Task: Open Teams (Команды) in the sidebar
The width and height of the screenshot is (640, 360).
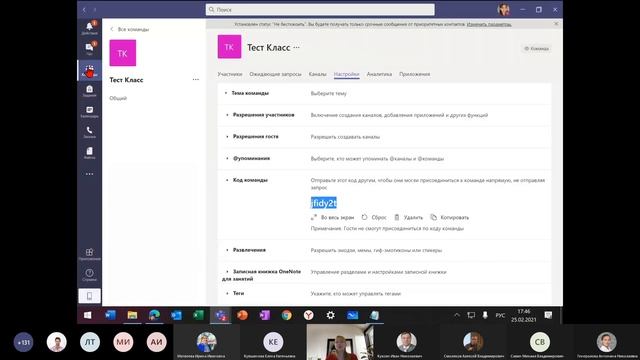Action: pyautogui.click(x=89, y=70)
